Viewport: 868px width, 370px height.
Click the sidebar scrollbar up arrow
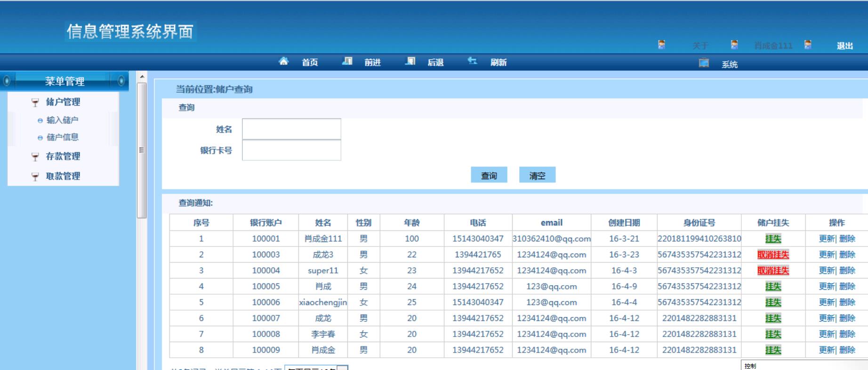tap(142, 76)
